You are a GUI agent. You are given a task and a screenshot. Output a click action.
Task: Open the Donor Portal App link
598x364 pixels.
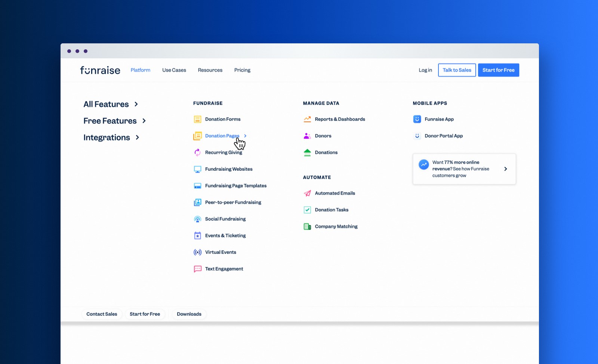(x=444, y=136)
